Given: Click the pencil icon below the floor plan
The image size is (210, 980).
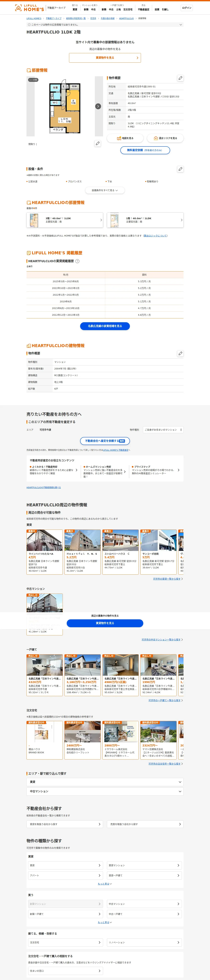Looking at the screenshot, I should pyautogui.click(x=98, y=143).
